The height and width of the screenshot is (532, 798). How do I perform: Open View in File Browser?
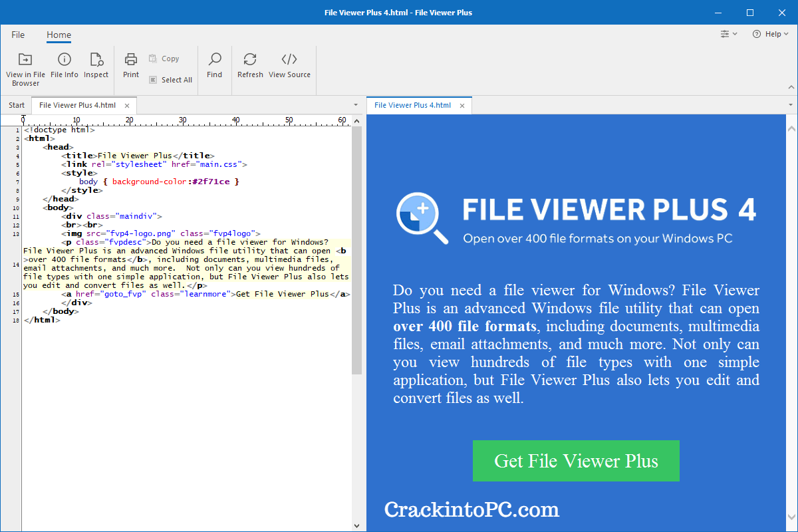pyautogui.click(x=25, y=69)
